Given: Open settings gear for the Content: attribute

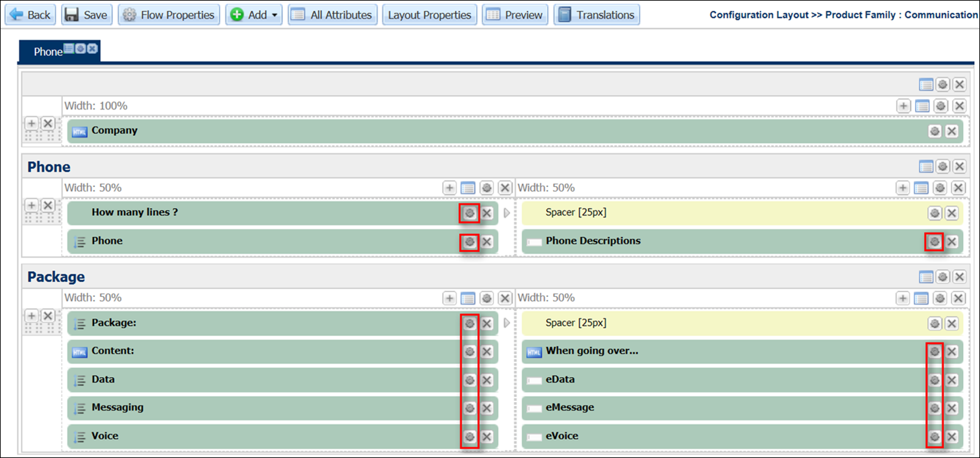Looking at the screenshot, I should coord(470,351).
